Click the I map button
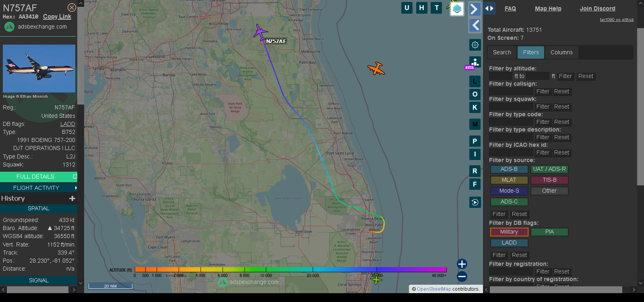Screen dimensions: 644x302 click(x=475, y=154)
